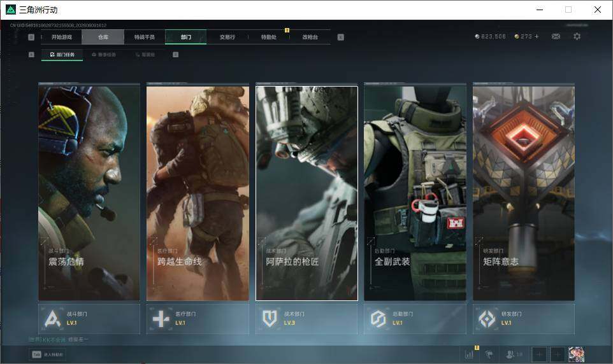This screenshot has width=613, height=364.
Task: Click the 战术部门 LV.3 label
Action: (x=289, y=323)
